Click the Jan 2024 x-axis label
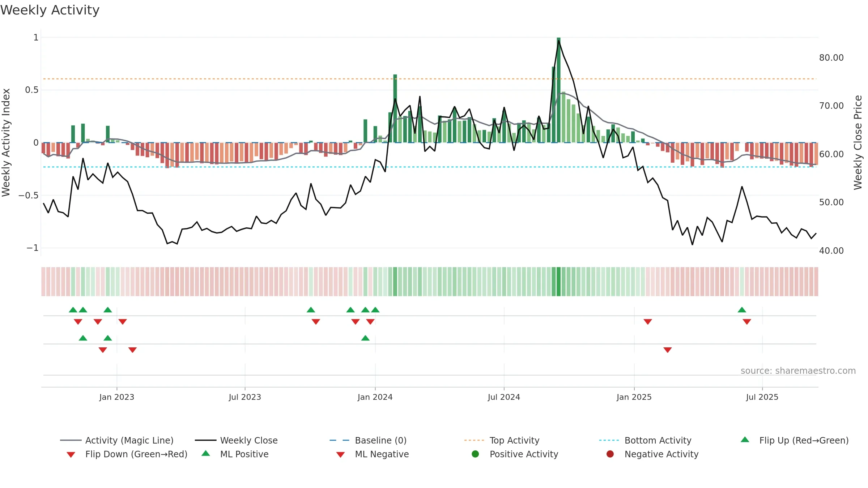868x488 pixels. coord(375,397)
